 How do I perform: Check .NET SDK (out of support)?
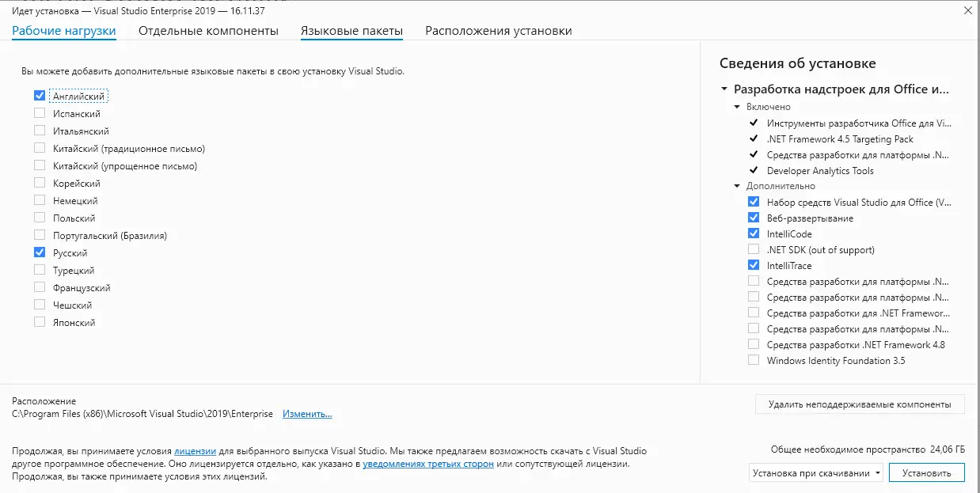pos(754,250)
